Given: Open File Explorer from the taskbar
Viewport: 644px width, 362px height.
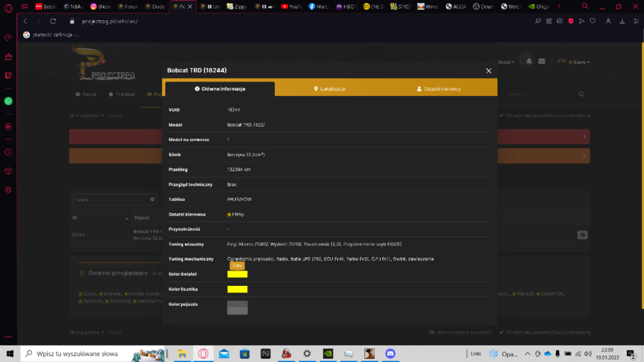Looking at the screenshot, I should [182, 354].
